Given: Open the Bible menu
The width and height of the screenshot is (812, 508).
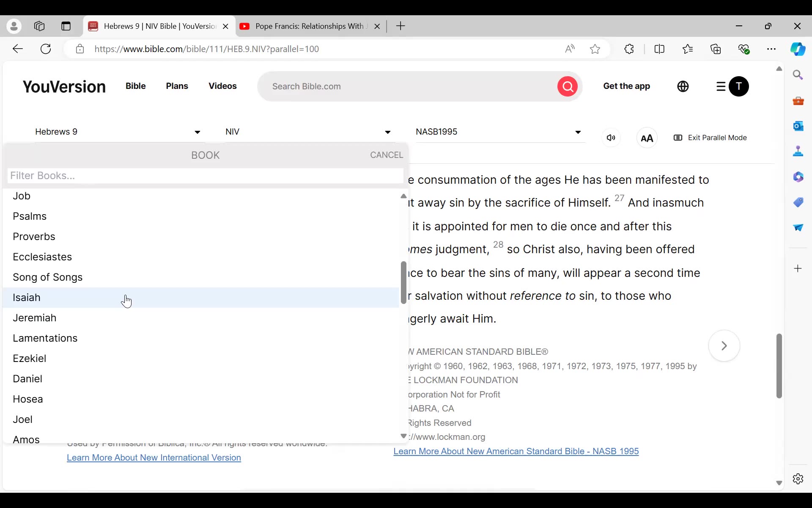Looking at the screenshot, I should [136, 86].
